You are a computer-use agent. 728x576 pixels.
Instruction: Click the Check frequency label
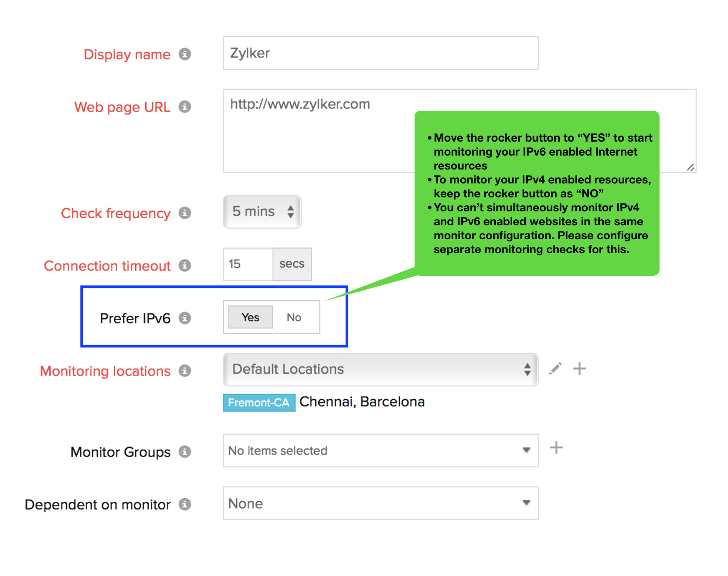coord(116,213)
